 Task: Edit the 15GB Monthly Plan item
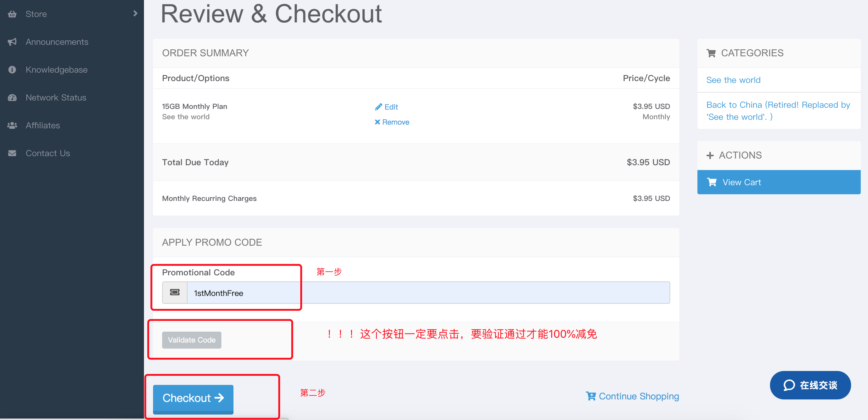coord(387,107)
